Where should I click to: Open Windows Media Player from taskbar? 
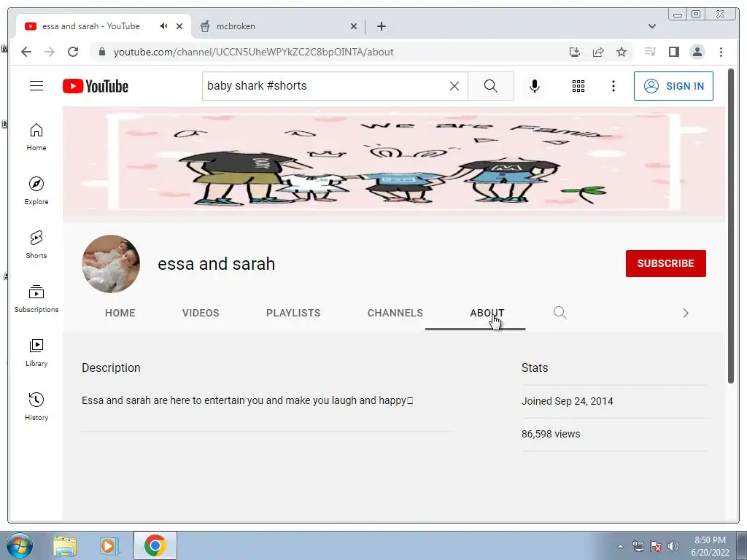(x=109, y=545)
